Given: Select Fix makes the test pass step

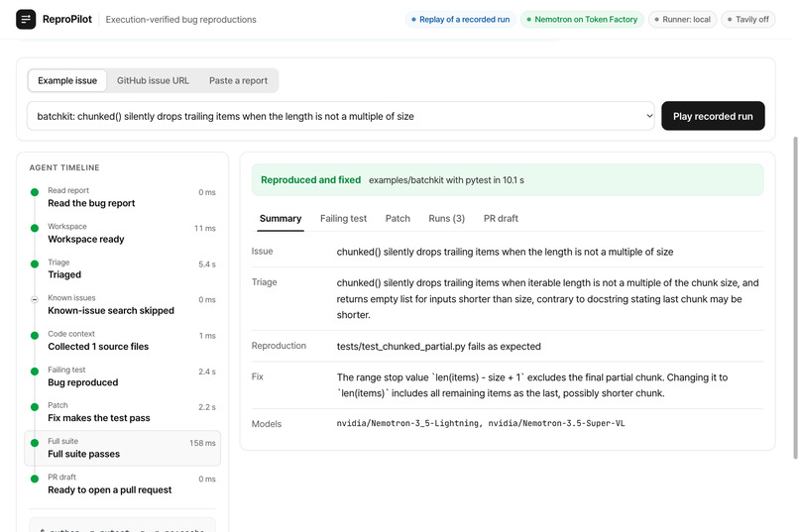Looking at the screenshot, I should [x=122, y=412].
